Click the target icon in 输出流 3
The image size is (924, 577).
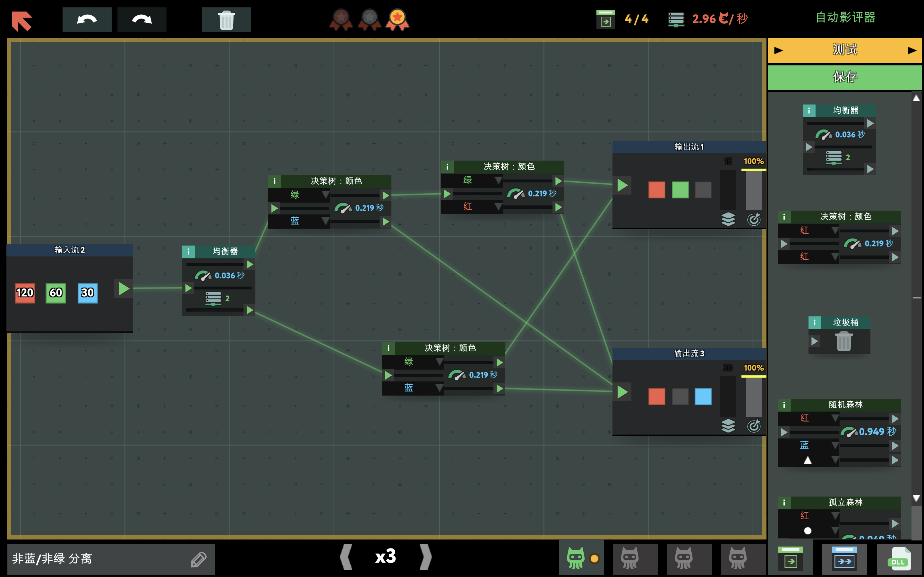(x=753, y=426)
